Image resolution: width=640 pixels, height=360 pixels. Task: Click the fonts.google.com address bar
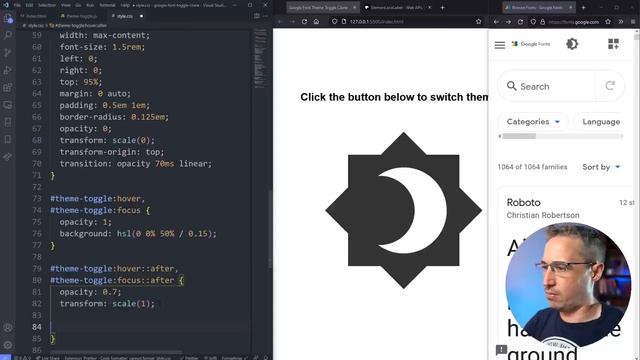coord(573,22)
